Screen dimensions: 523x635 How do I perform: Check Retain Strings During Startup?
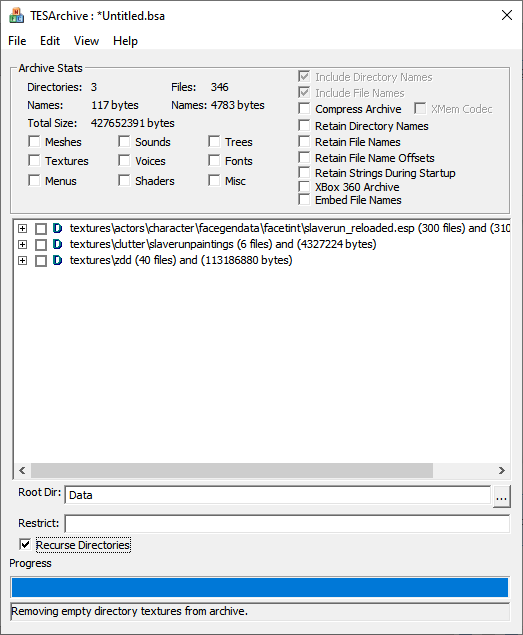304,173
